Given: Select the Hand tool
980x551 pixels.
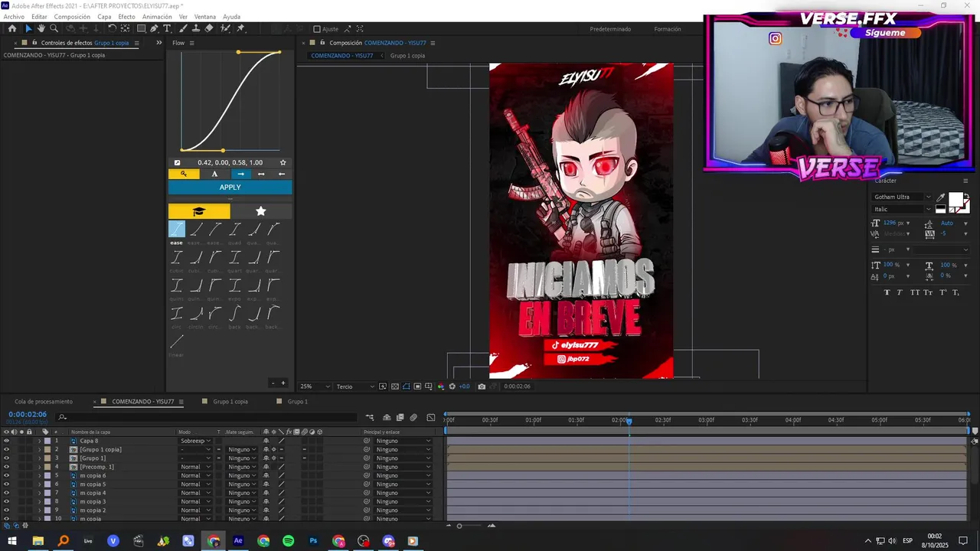Looking at the screenshot, I should click(x=41, y=28).
